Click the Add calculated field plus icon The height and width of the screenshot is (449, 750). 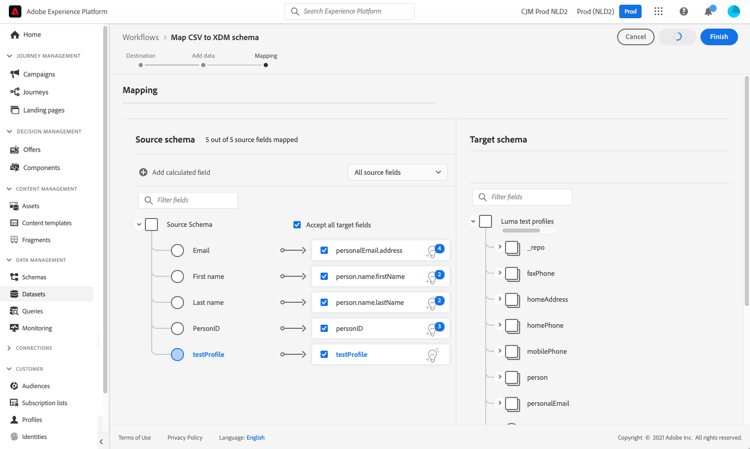click(x=143, y=172)
